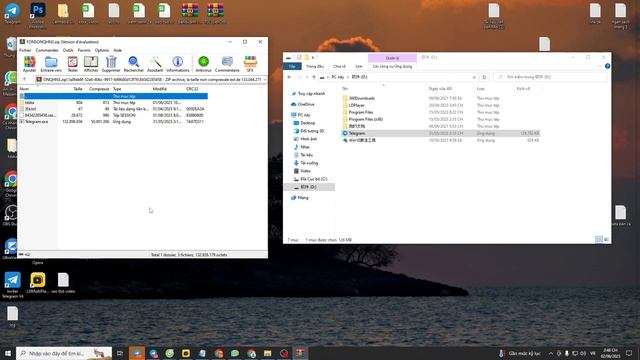640x360 pixels.
Task: Open the Favoris menu in WinRAR
Action: coord(84,50)
